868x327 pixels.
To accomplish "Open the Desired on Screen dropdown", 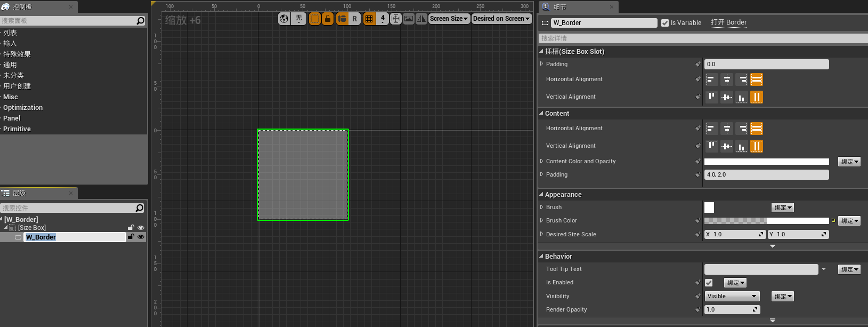I will tap(501, 19).
